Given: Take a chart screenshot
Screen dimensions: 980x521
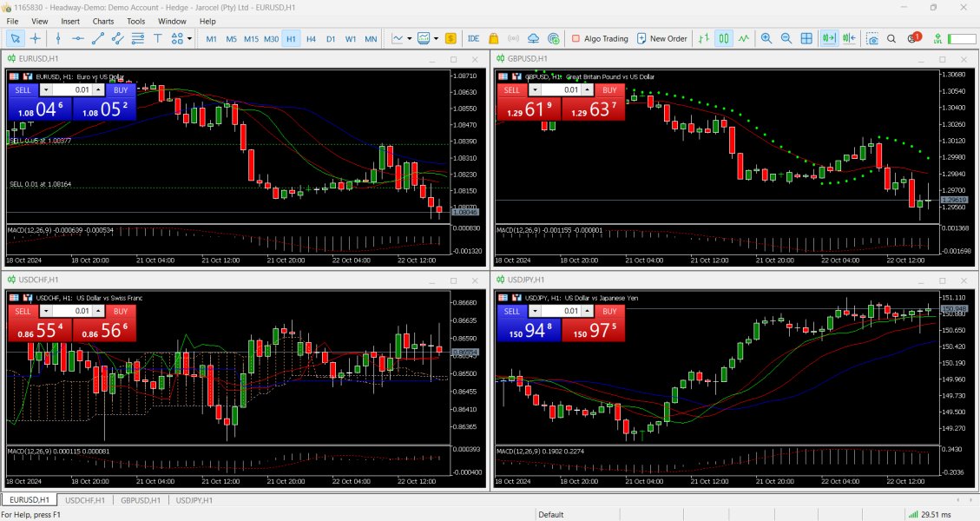Looking at the screenshot, I should (871, 39).
